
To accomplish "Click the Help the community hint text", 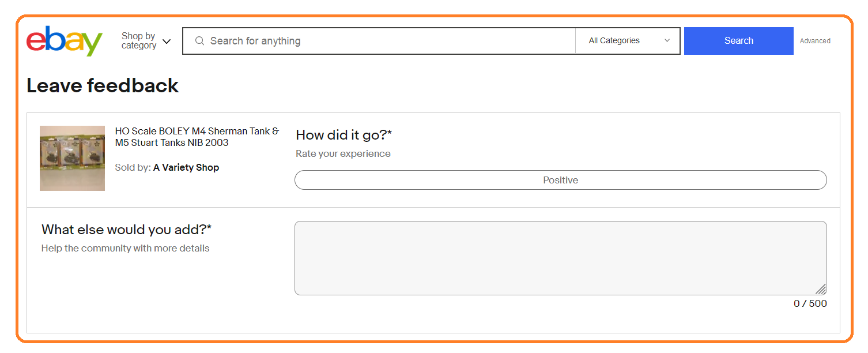I will 125,248.
